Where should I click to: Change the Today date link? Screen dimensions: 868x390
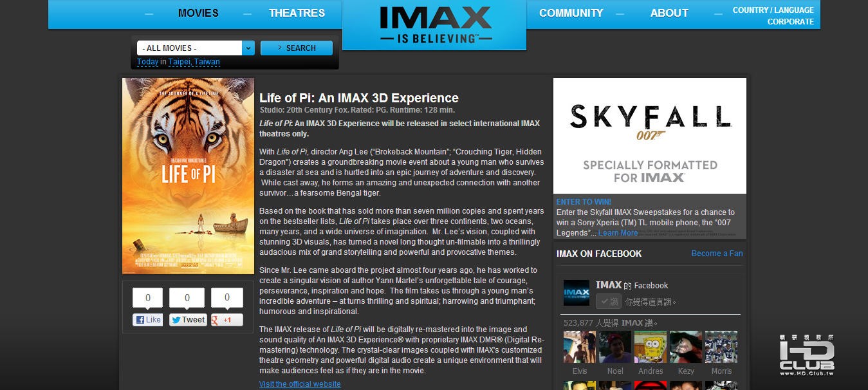147,62
